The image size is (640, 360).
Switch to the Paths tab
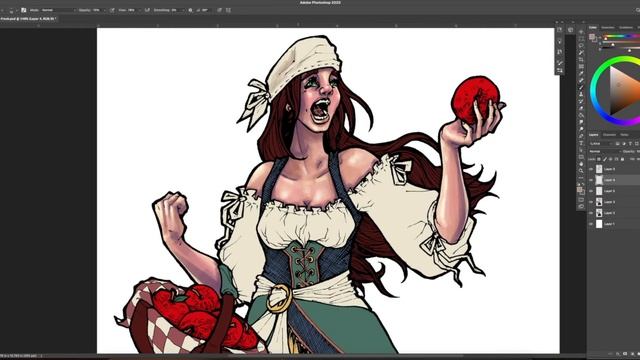point(624,135)
